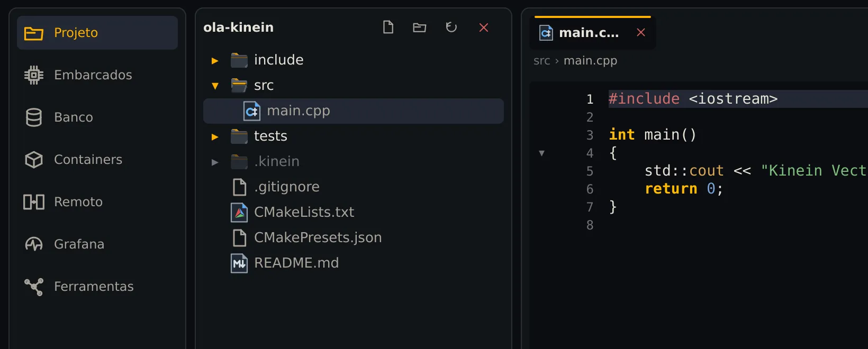
Task: Click the include folder icon
Action: [x=239, y=60]
